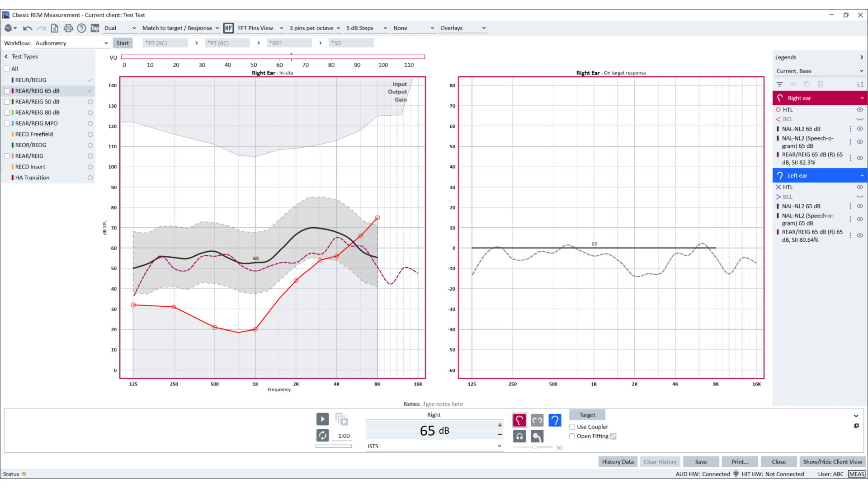Image resolution: width=868 pixels, height=488 pixels.
Task: Click the sequence playback icon
Action: [342, 419]
